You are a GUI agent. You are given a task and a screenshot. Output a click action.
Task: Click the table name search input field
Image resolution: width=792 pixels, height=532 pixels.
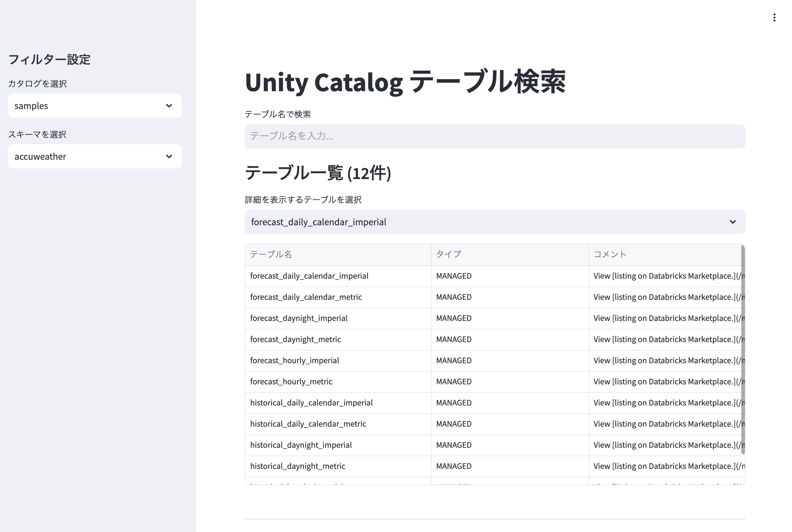[x=494, y=136]
